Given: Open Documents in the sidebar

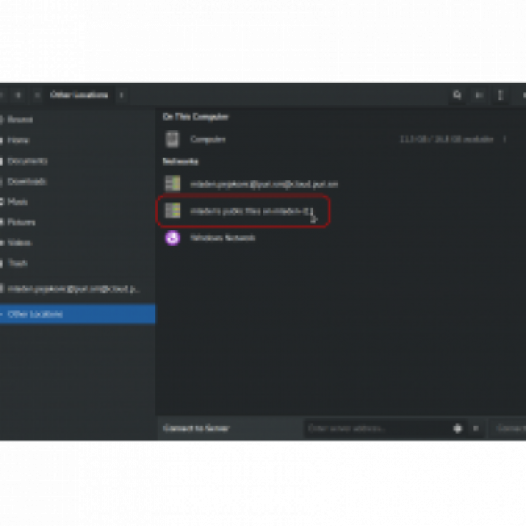Looking at the screenshot, I should tap(27, 161).
